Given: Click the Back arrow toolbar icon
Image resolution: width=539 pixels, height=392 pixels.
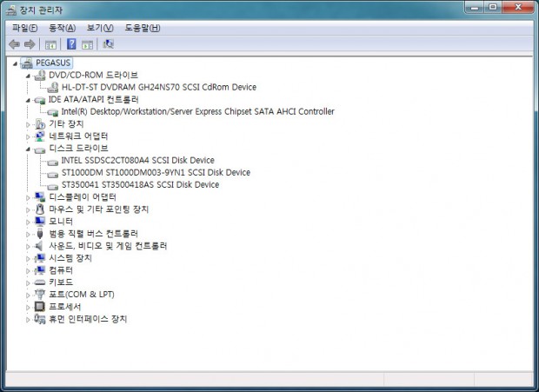Looking at the screenshot, I should 14,44.
